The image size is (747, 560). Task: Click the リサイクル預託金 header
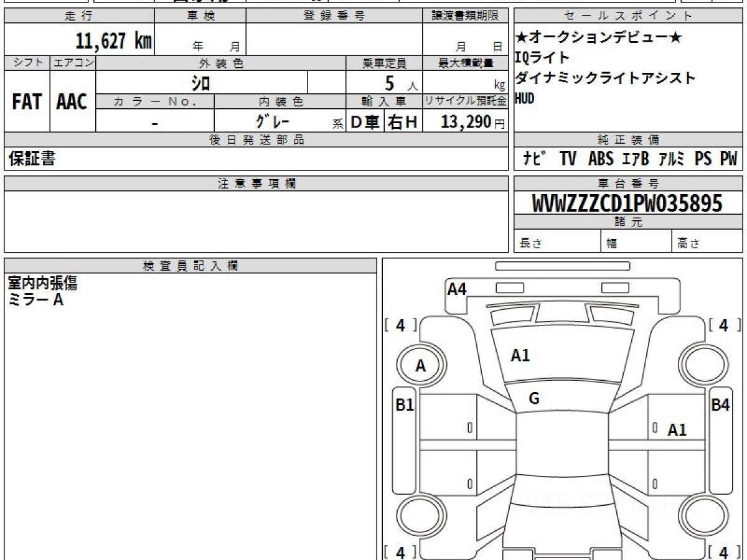click(x=465, y=101)
